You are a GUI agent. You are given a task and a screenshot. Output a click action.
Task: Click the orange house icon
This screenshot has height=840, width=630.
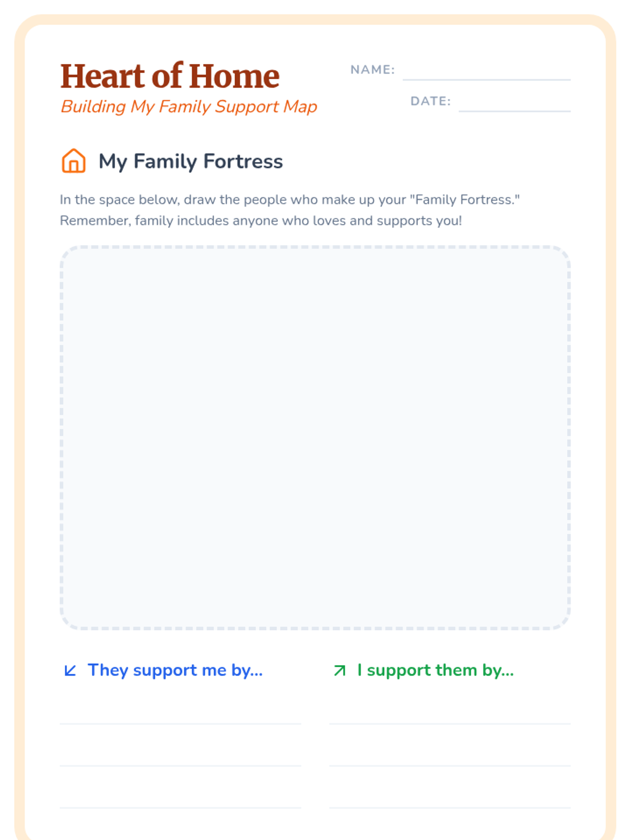coord(73,161)
